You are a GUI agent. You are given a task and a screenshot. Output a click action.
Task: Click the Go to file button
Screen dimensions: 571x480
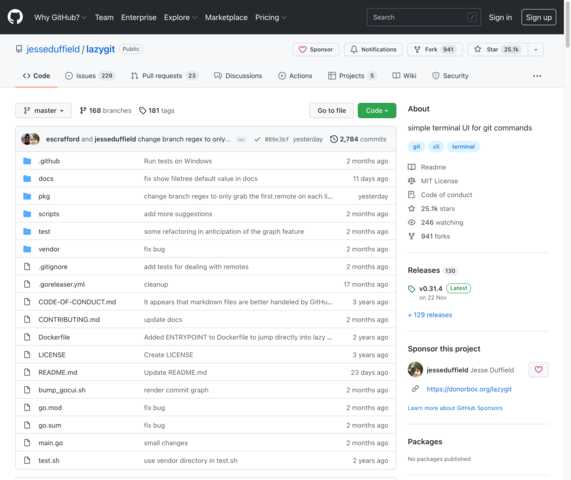pos(331,110)
